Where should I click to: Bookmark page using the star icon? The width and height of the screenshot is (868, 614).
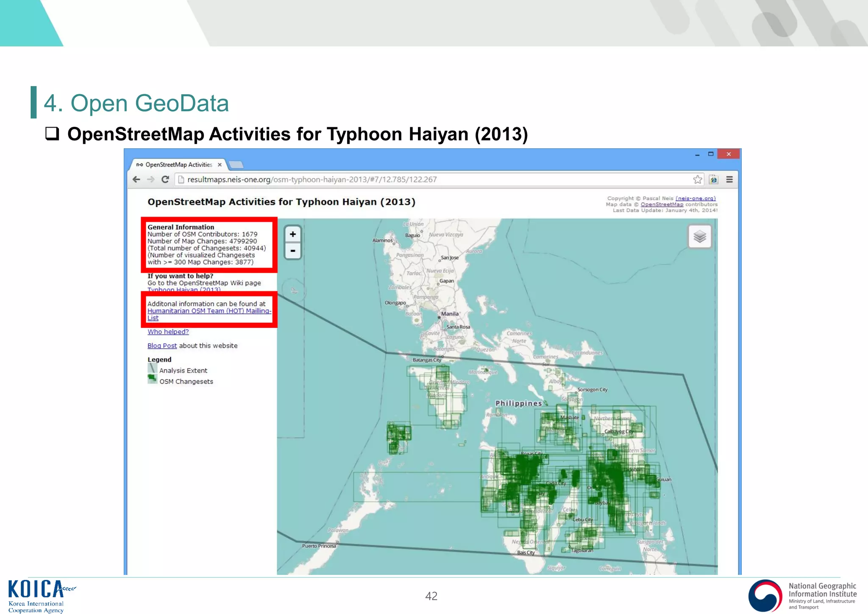[697, 179]
